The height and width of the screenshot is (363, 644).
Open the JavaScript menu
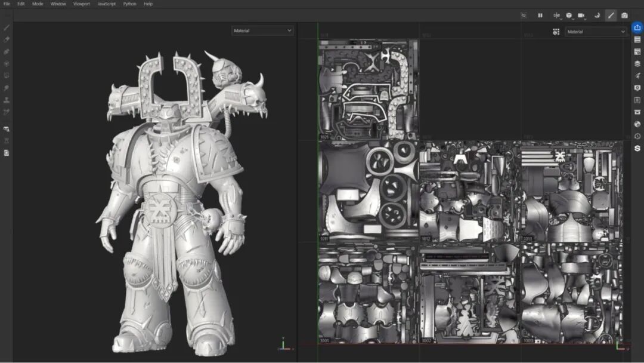(106, 4)
